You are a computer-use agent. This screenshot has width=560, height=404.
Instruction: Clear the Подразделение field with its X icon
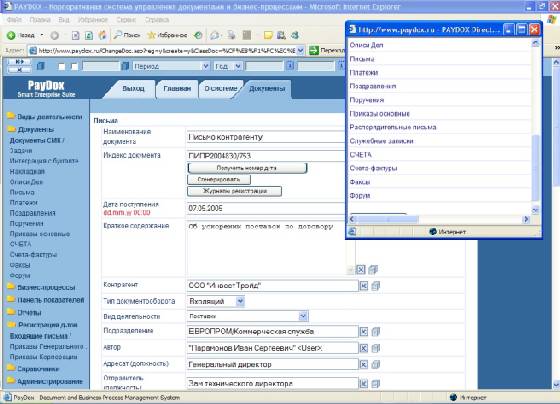click(364, 331)
